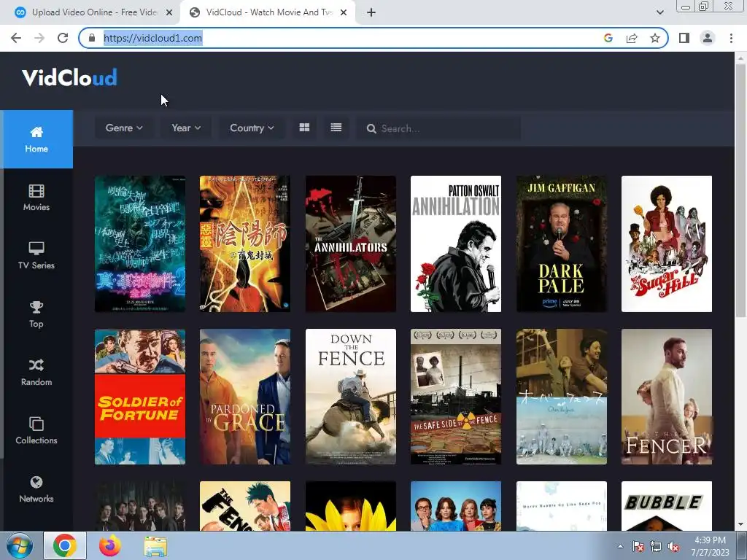Open Down the Fence poster
This screenshot has width=747, height=560.
pyautogui.click(x=351, y=397)
